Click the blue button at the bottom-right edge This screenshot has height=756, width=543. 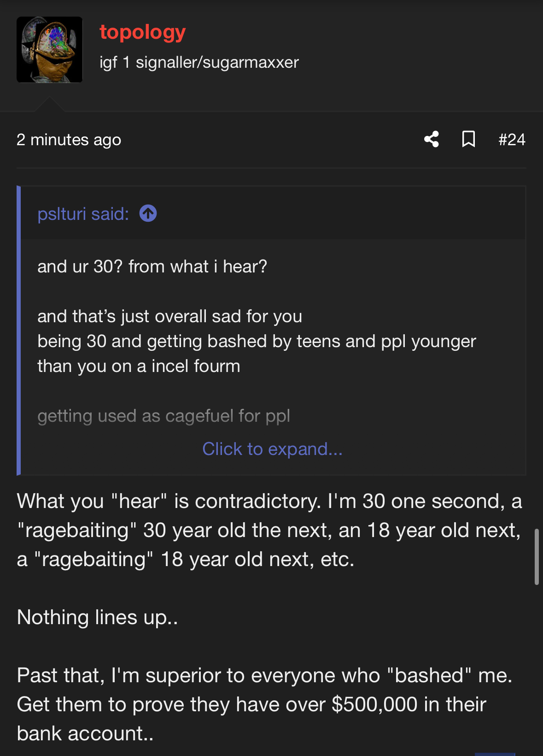[x=495, y=754]
